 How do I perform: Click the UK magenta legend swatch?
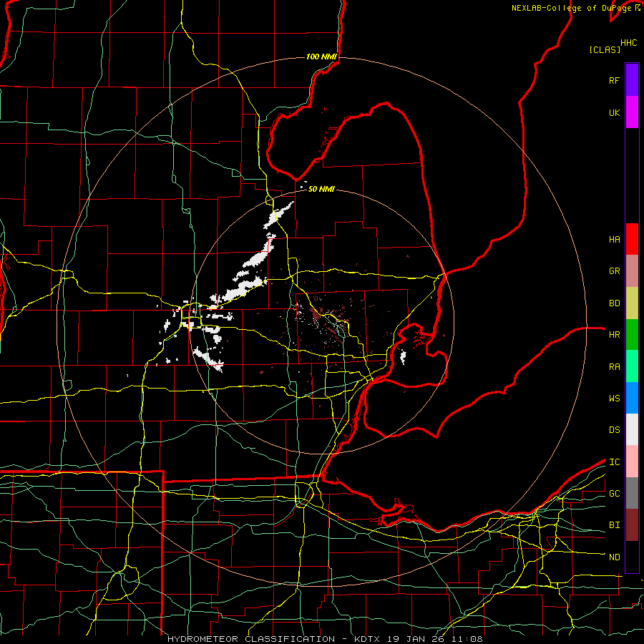pyautogui.click(x=632, y=112)
